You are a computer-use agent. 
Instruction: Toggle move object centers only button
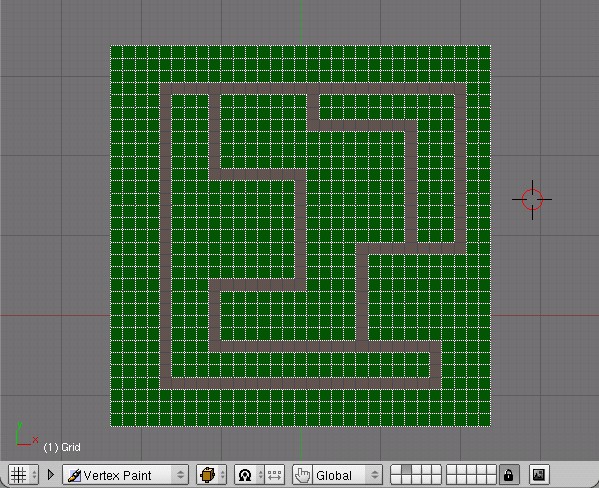coord(275,475)
